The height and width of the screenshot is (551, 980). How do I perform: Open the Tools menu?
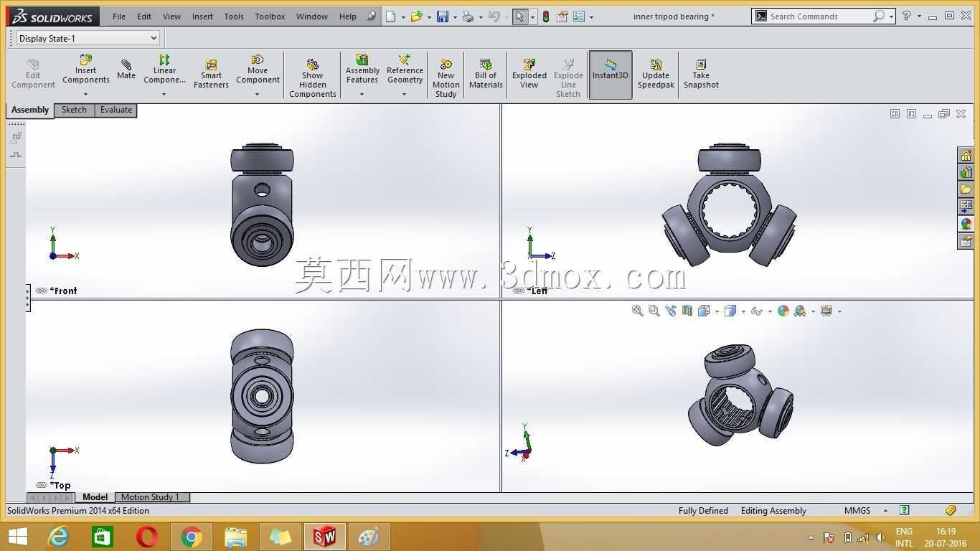[x=234, y=16]
